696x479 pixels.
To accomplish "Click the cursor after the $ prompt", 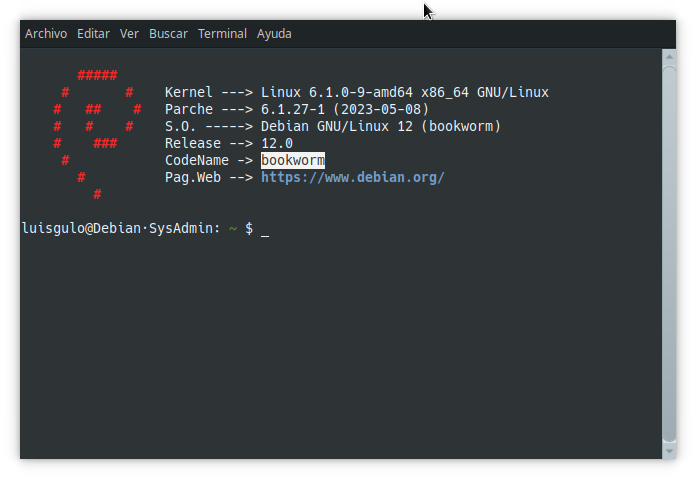I will [x=265, y=229].
